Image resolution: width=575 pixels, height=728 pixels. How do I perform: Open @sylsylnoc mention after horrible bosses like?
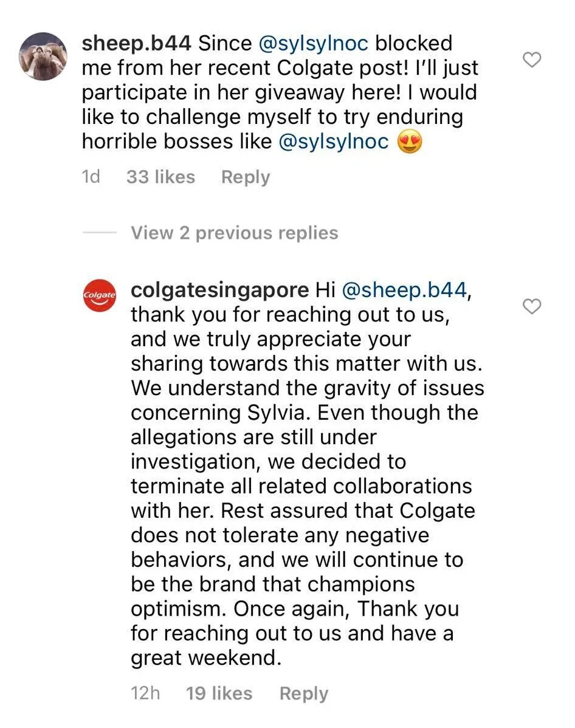coord(333,142)
